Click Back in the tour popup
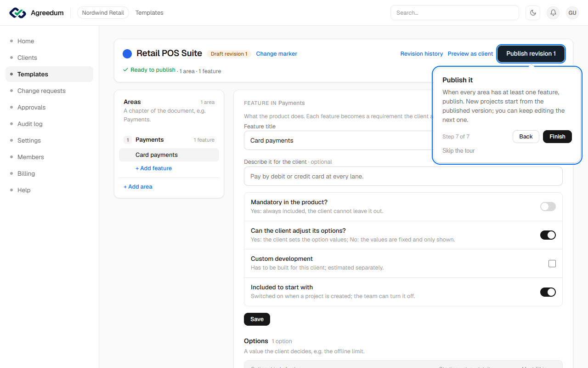 click(526, 137)
